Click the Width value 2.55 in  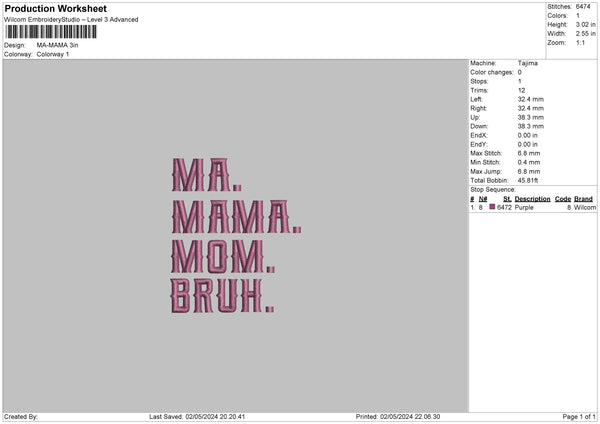coord(585,34)
